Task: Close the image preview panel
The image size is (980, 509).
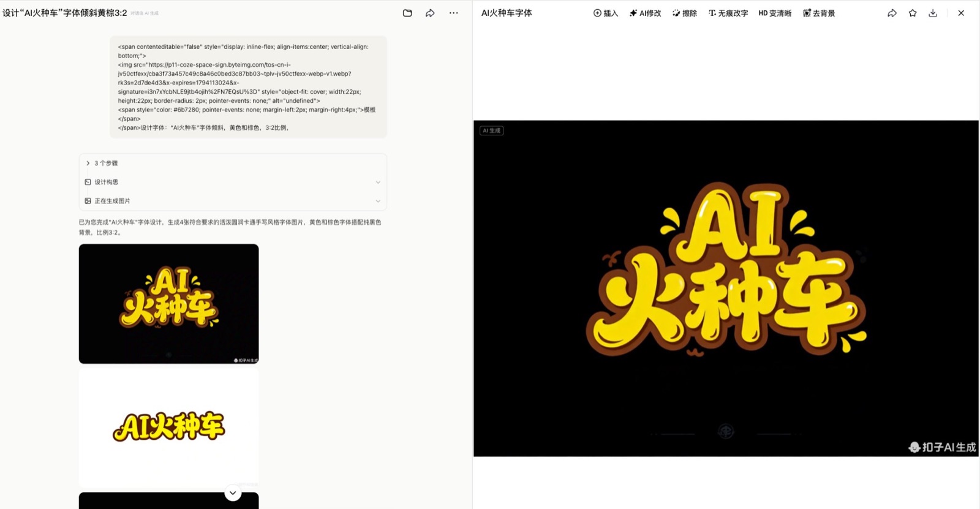Action: click(x=961, y=13)
